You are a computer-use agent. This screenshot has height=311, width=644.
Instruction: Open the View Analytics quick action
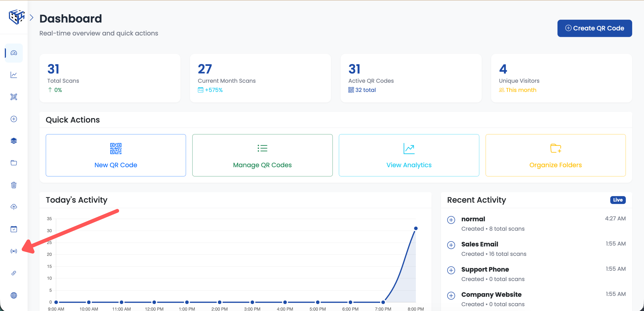[409, 155]
